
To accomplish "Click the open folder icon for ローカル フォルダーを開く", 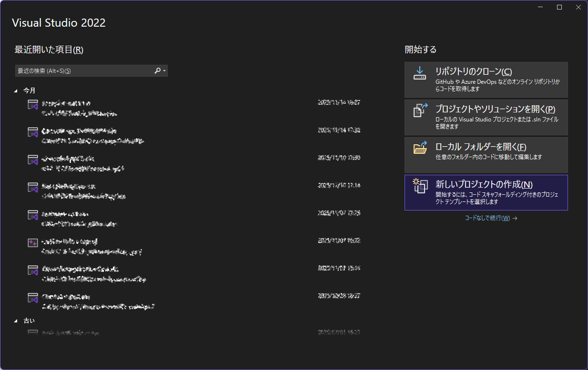I will point(419,148).
